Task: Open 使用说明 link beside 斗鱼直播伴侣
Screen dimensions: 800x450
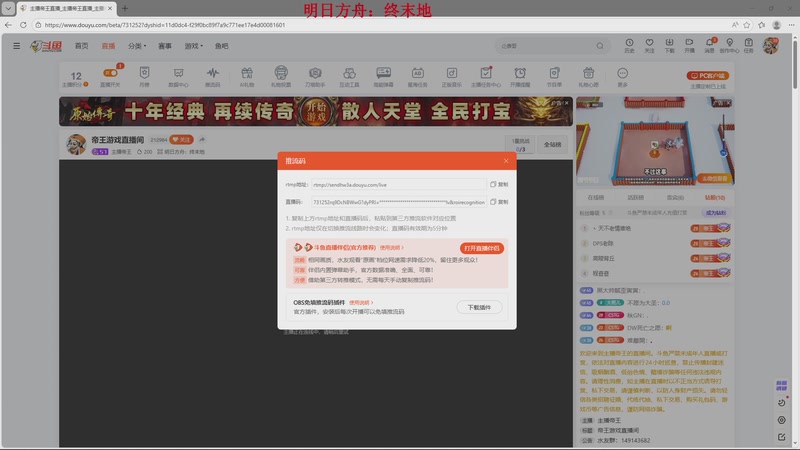Action: click(x=391, y=247)
